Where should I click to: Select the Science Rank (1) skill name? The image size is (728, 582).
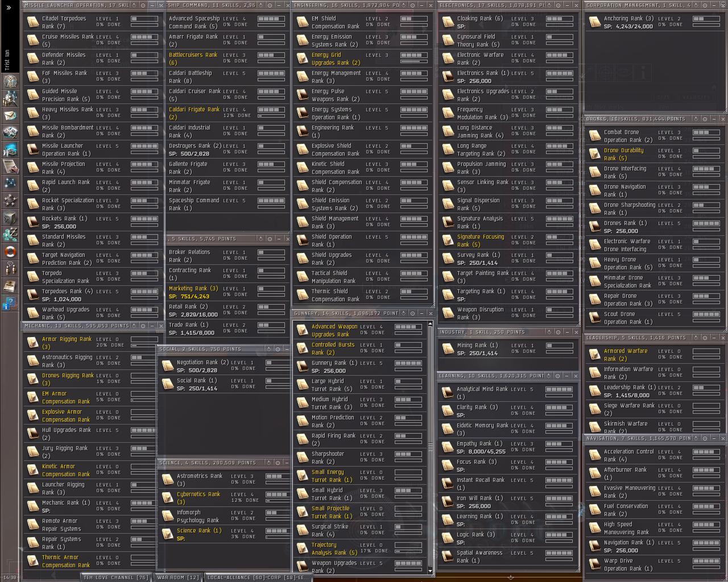click(199, 531)
